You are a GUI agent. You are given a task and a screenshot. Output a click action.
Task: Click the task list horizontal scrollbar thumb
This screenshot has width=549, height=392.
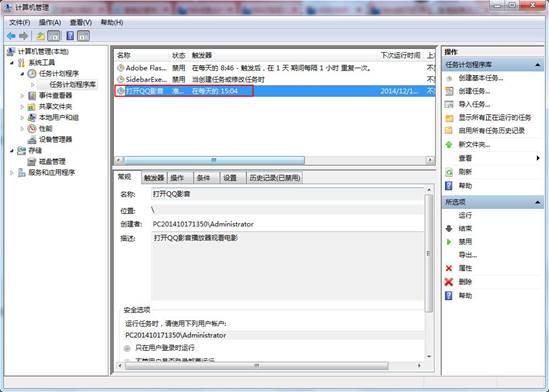click(214, 160)
